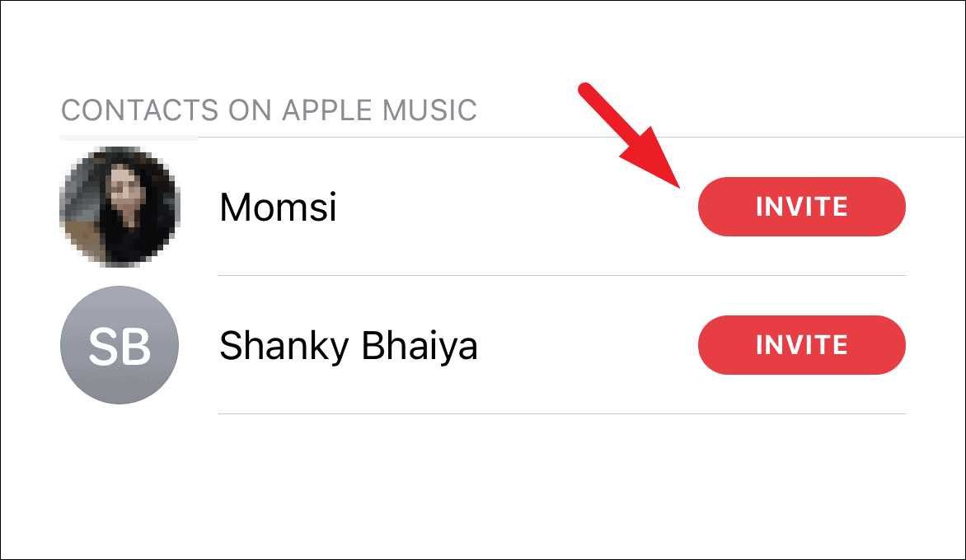Click the lower red INVITE button
966x560 pixels.
pos(801,345)
